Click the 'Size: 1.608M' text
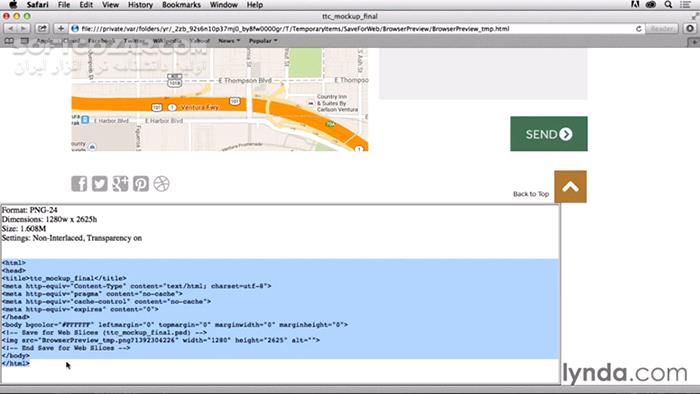700x394 pixels. pos(24,228)
